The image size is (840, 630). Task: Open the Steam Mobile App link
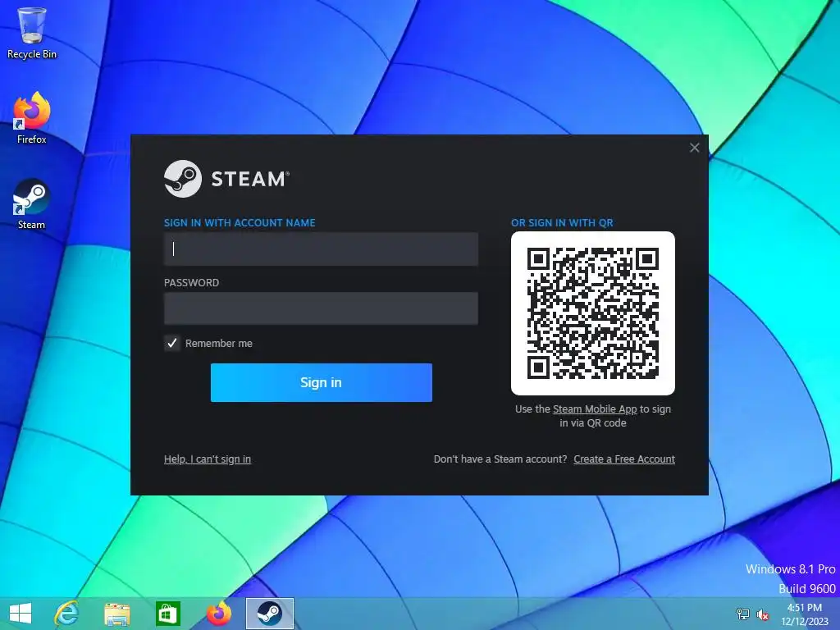[x=595, y=409]
